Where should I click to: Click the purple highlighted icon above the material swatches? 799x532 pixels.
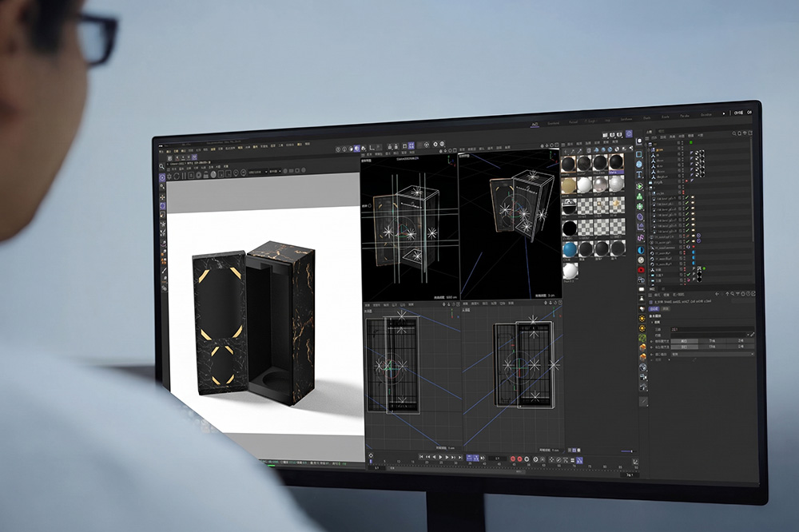[x=629, y=133]
